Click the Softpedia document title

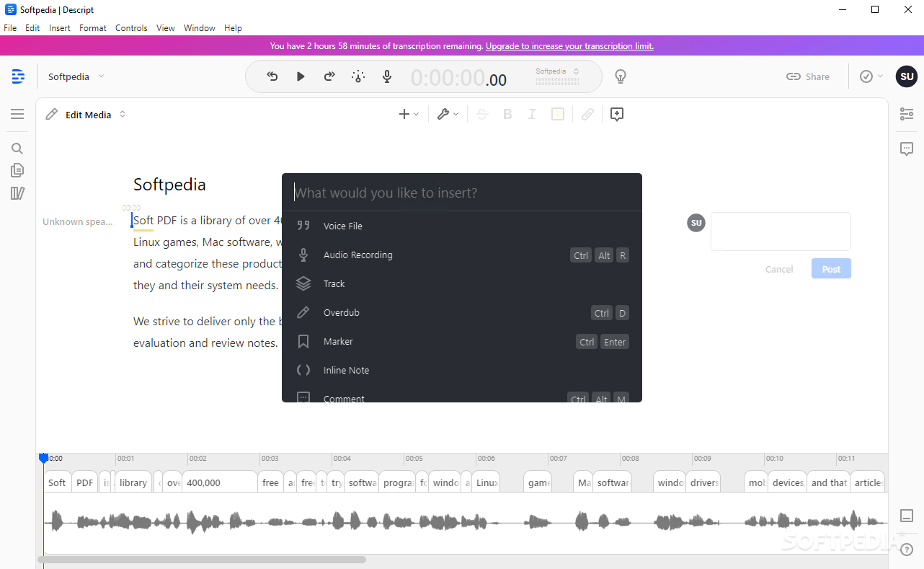point(169,185)
